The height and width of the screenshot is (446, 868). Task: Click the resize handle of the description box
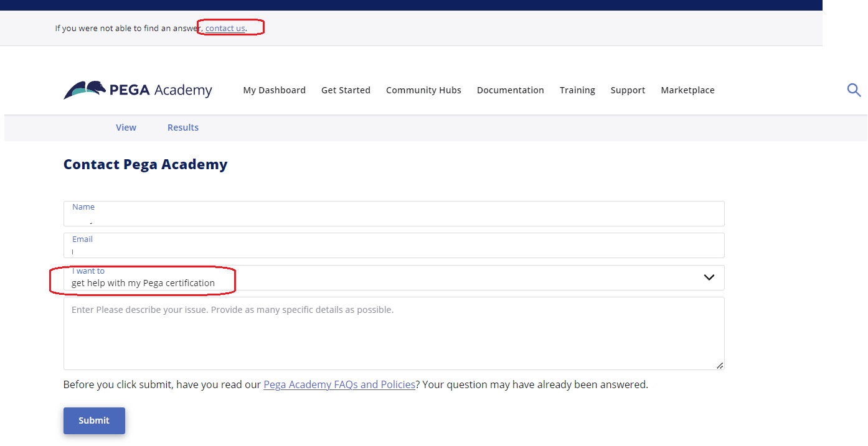720,366
